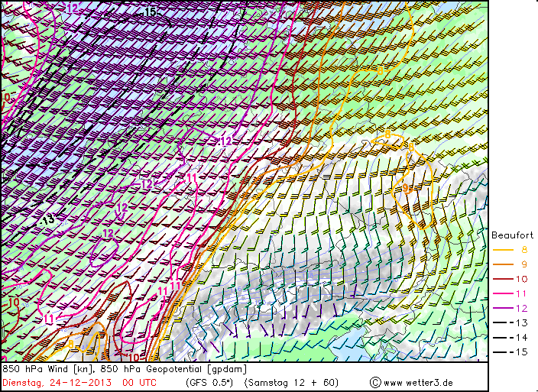Choose the Beaufort 14 legend entry

pyautogui.click(x=509, y=337)
